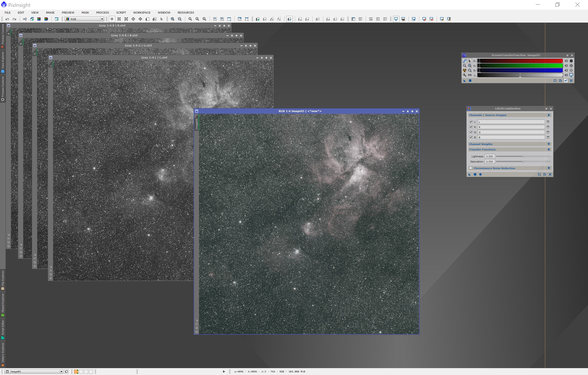Select the Zoom In magnifier in toolbar
The height and width of the screenshot is (375, 588).
point(173,19)
